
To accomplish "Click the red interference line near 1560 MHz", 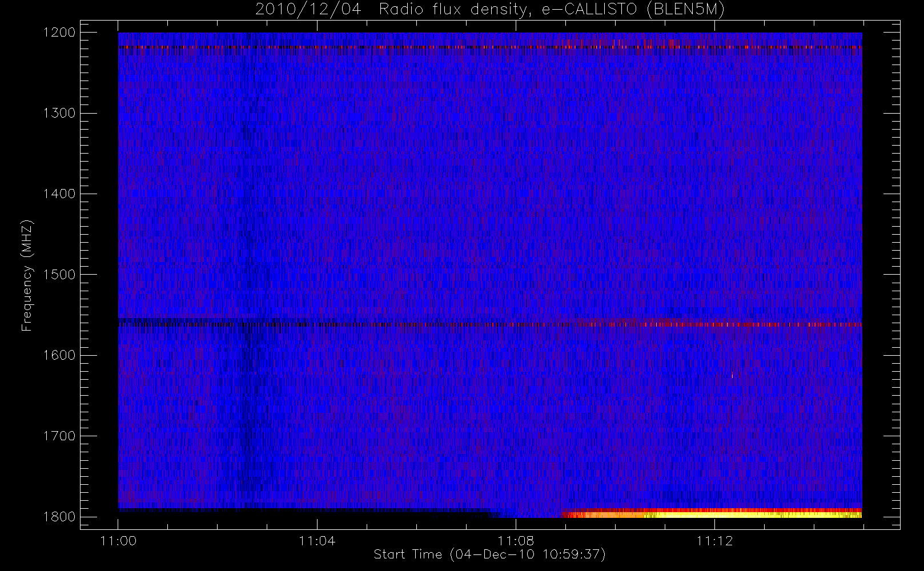I will click(x=490, y=324).
